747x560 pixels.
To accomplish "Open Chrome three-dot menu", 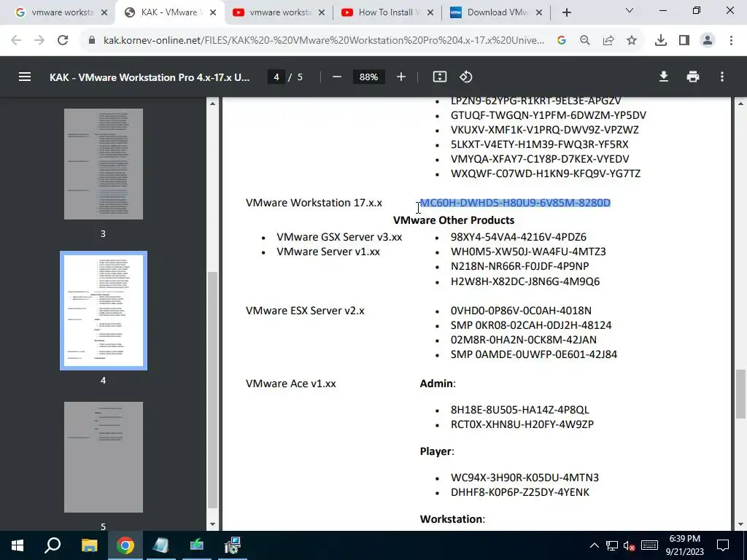I will [731, 41].
